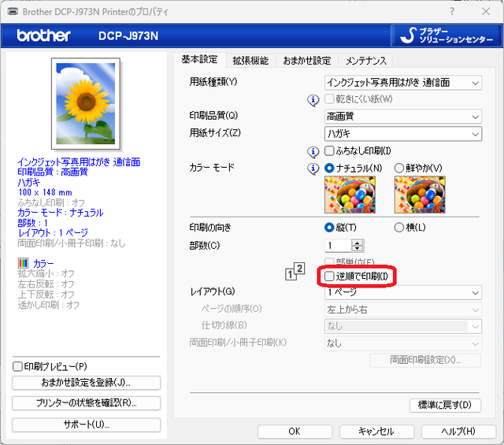Open the レイアウト dropdown list
The height and width of the screenshot is (445, 504).
[403, 292]
